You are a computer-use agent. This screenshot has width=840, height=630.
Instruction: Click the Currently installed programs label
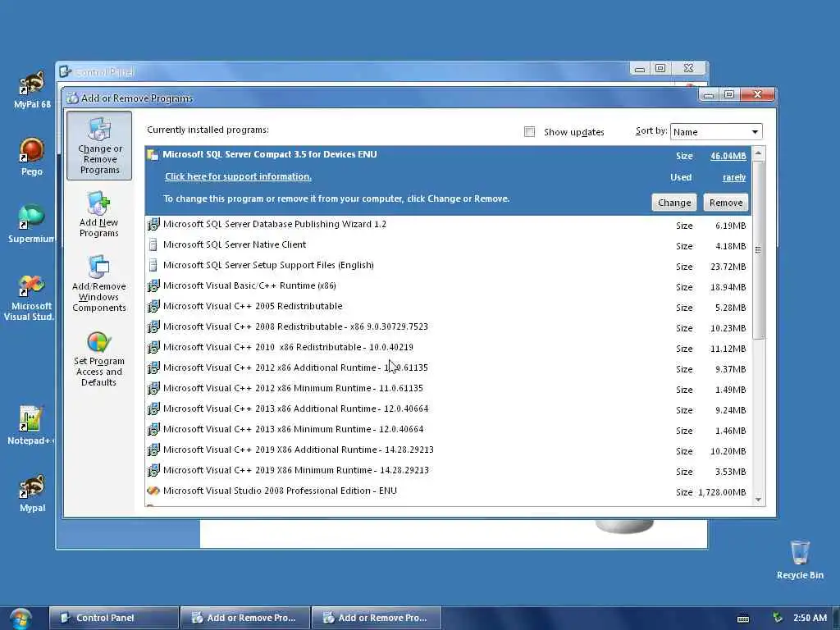[208, 130]
